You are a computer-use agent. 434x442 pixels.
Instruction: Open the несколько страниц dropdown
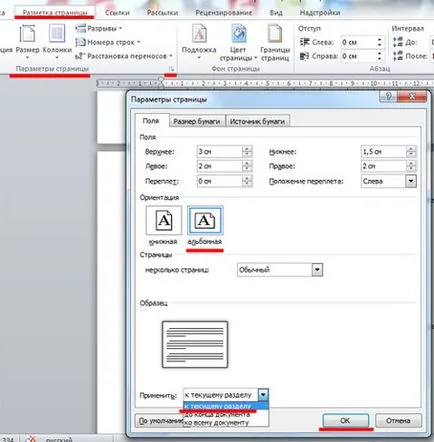coord(280,270)
